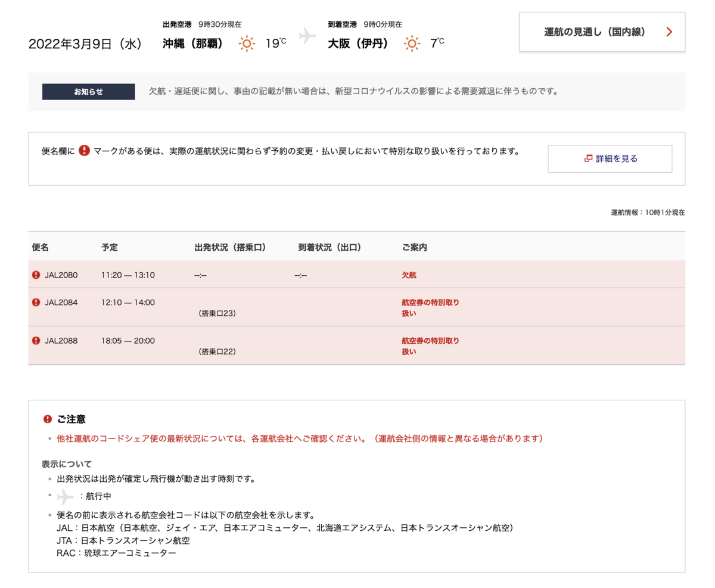Click red alert icon in 便名欄に notice

click(x=84, y=151)
